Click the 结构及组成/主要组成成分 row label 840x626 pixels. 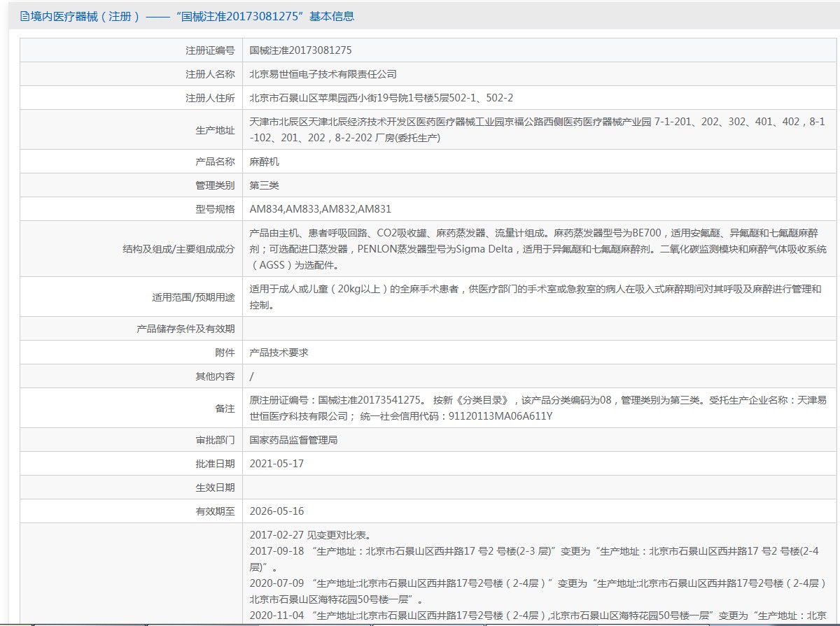coord(178,249)
